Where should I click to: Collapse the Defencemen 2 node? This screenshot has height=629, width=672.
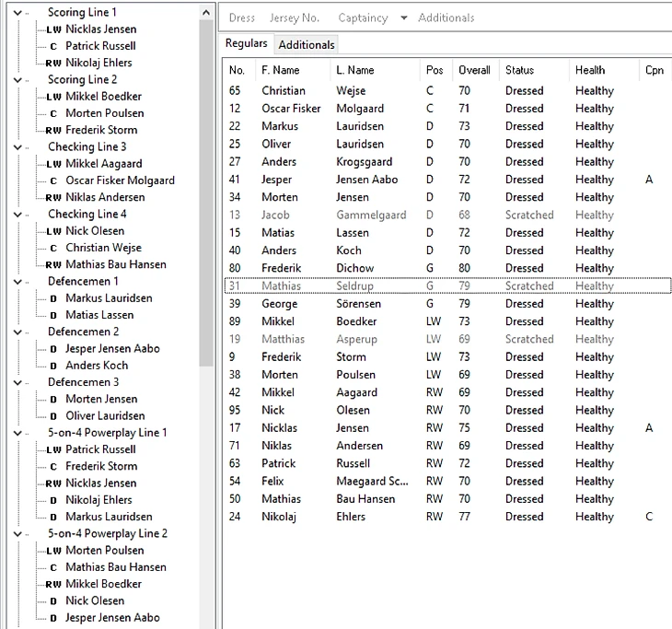point(17,332)
